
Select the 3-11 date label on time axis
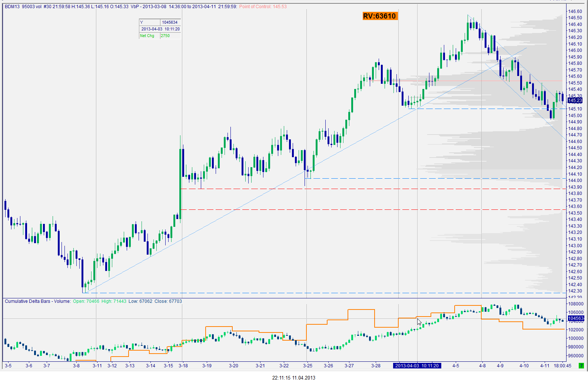click(97, 366)
